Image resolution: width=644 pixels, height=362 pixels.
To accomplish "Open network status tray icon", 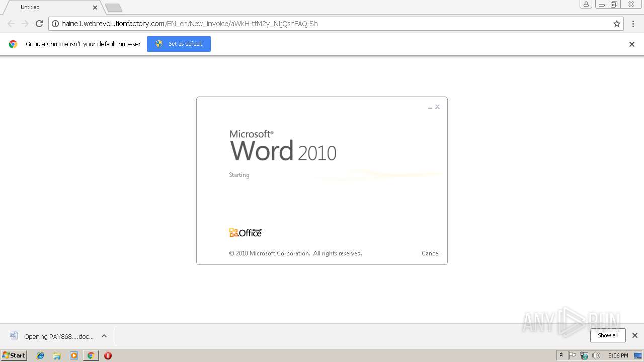I will click(584, 355).
